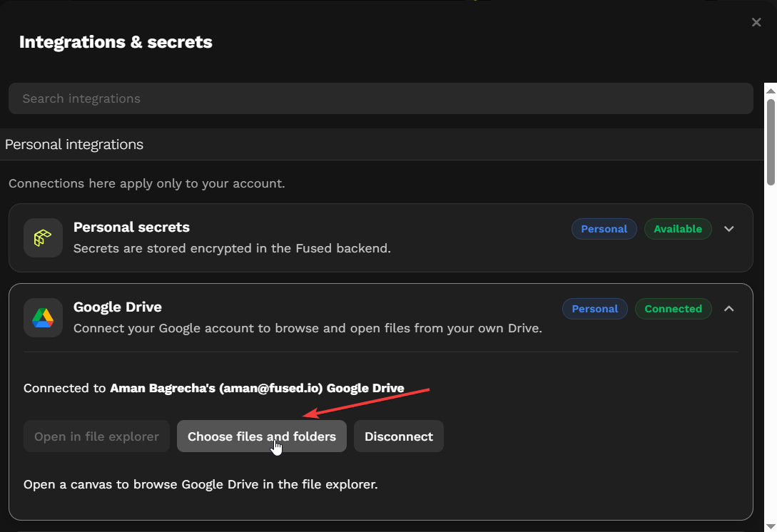Viewport: 777px width, 532px height.
Task: Click the Personal secrets Fused logo icon
Action: click(x=43, y=237)
